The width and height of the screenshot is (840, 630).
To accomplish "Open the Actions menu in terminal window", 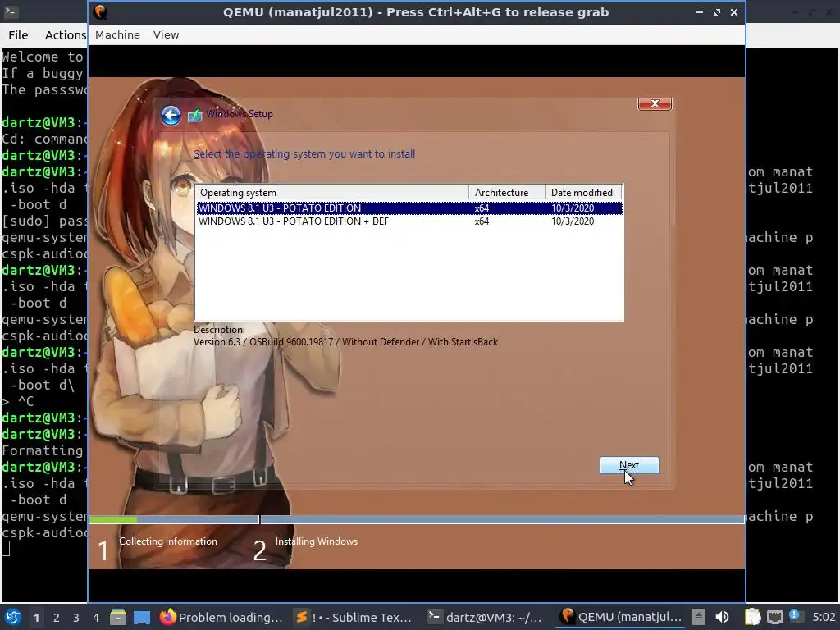I will [x=66, y=34].
